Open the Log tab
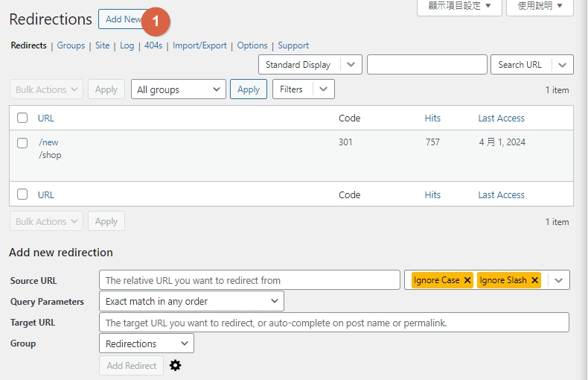The height and width of the screenshot is (380, 588). point(127,45)
